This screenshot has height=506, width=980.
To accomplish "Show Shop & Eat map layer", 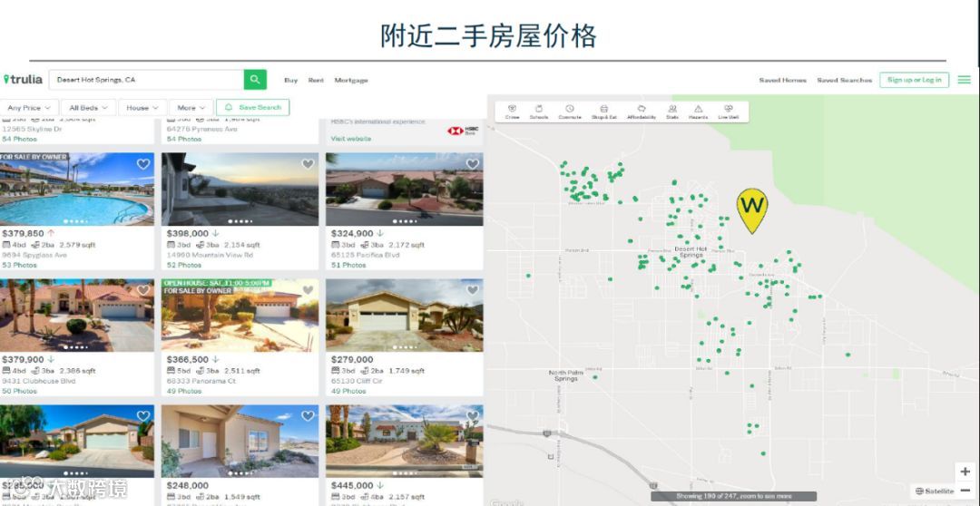I will (603, 112).
